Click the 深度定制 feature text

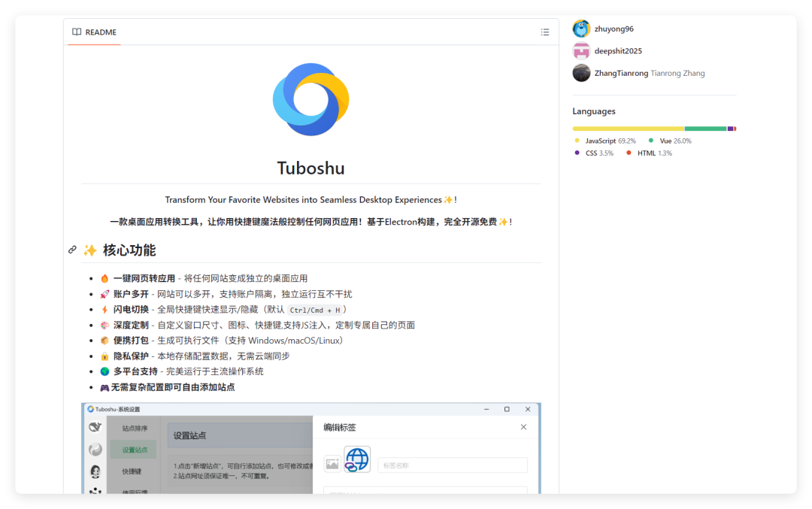(131, 326)
